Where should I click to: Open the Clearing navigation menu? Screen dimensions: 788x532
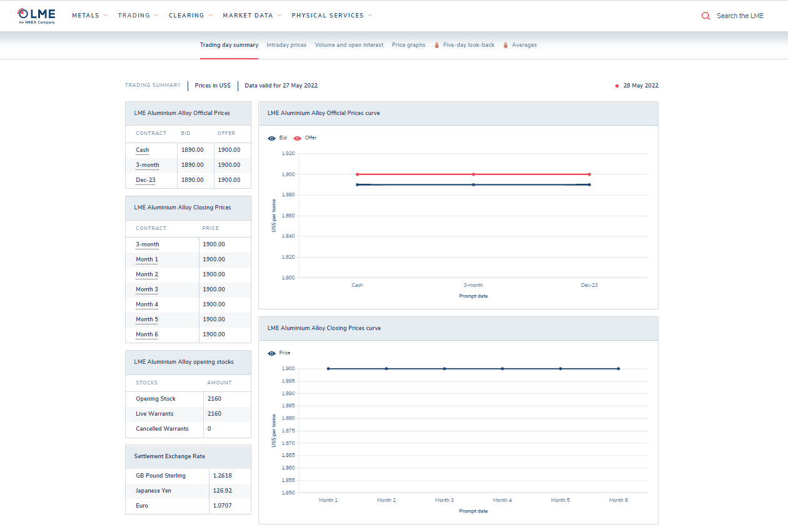click(x=190, y=16)
